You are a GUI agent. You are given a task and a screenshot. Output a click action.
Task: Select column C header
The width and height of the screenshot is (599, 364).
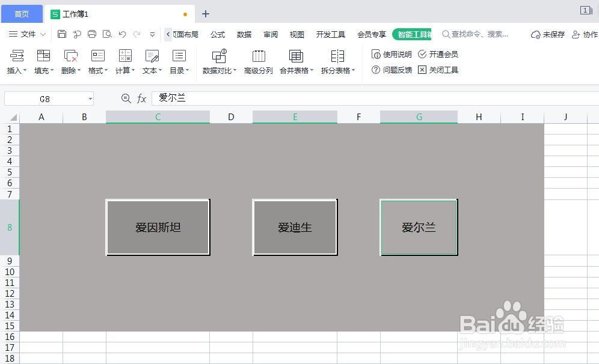(158, 117)
